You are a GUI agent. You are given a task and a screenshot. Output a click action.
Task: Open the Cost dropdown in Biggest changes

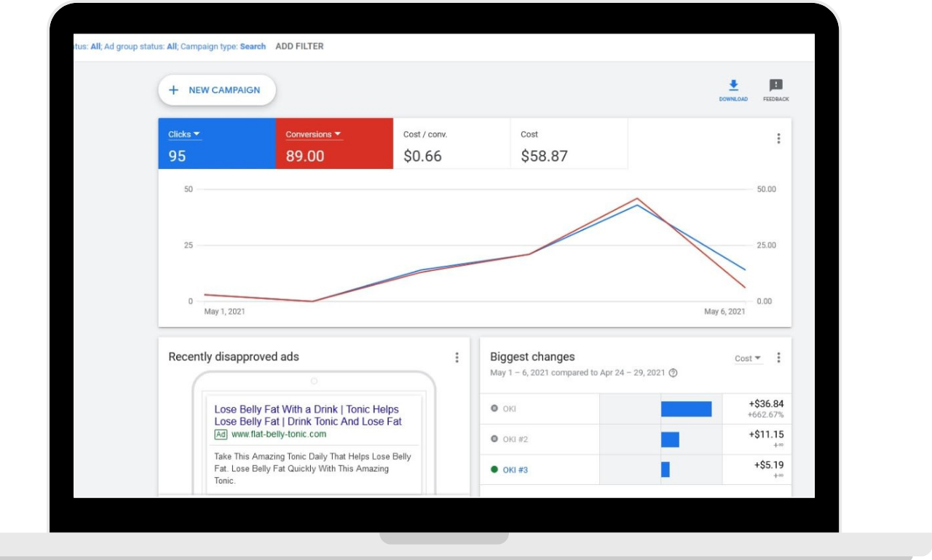tap(749, 358)
